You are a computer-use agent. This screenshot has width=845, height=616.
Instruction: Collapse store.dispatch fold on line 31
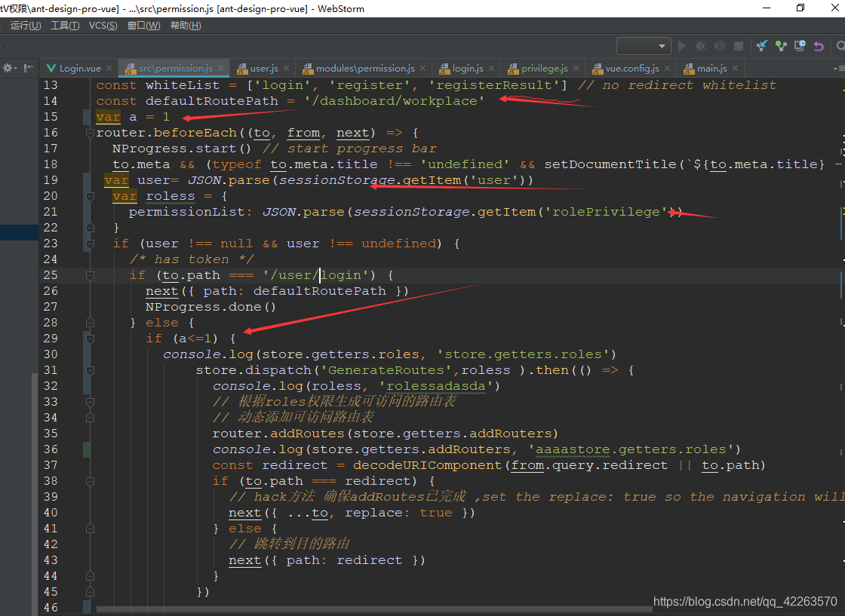coord(90,370)
